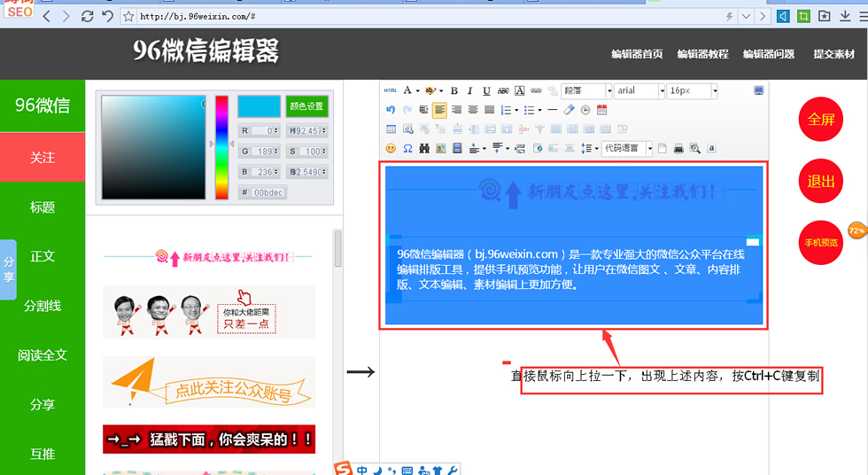Toggle align-right paragraph button
Viewport: 868px width, 475px height.
[456, 110]
